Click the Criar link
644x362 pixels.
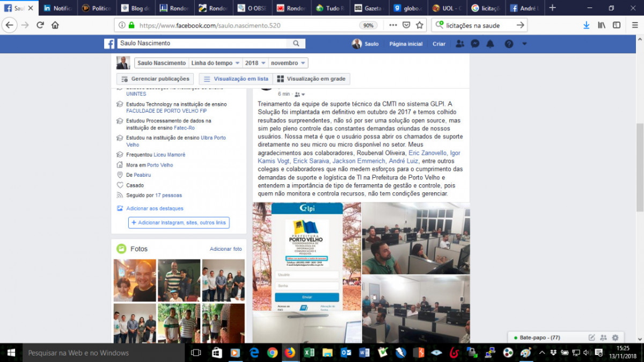coord(439,44)
